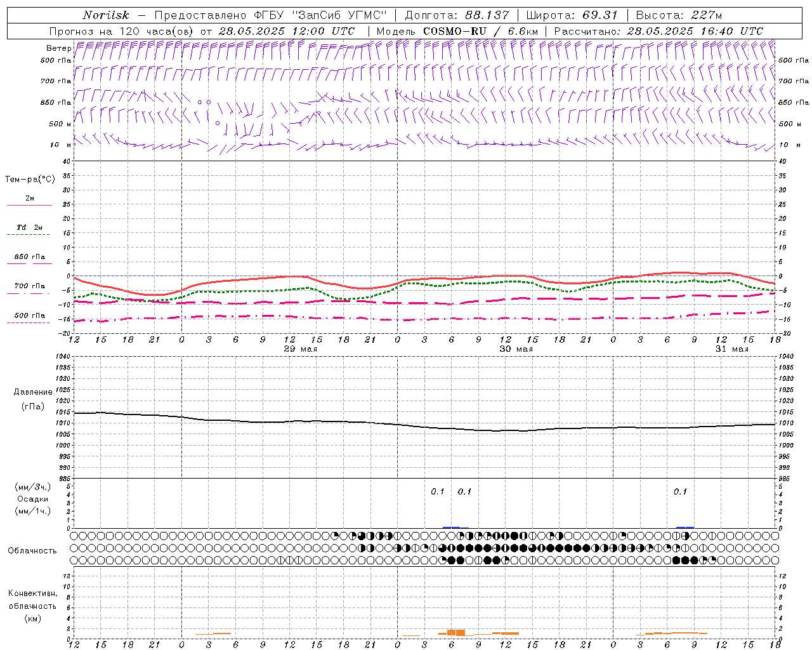Image resolution: width=812 pixels, height=650 pixels.
Task: Click the Norilsk station name in header
Action: point(105,15)
